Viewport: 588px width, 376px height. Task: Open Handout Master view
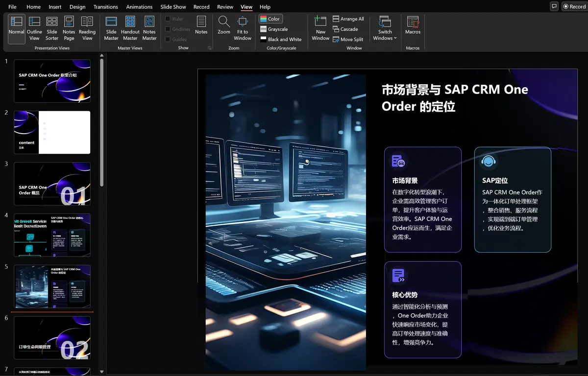coord(130,29)
